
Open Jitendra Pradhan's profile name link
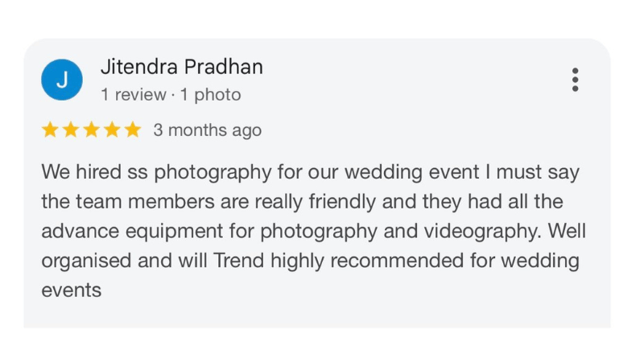(181, 68)
